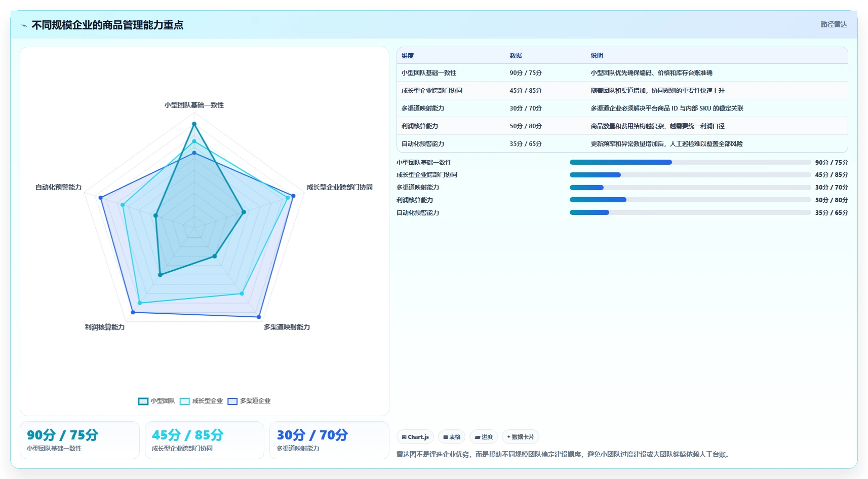Click table cell 成长型企业跨部门协同
This screenshot has width=868, height=479.
pos(432,91)
